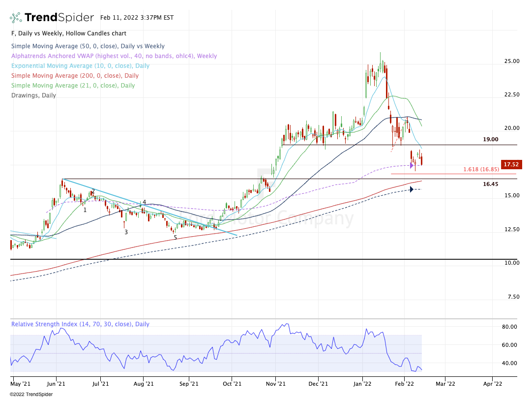Toggle the Simple Moving Average 21 legend entry
Viewport: 532px width, 399px height.
click(x=72, y=86)
